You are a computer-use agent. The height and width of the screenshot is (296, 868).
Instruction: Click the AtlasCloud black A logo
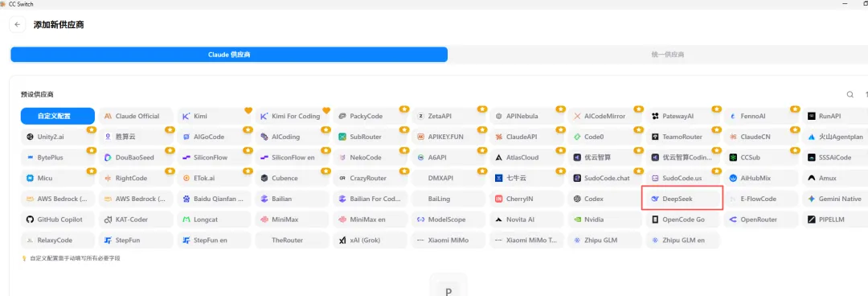[x=499, y=158]
